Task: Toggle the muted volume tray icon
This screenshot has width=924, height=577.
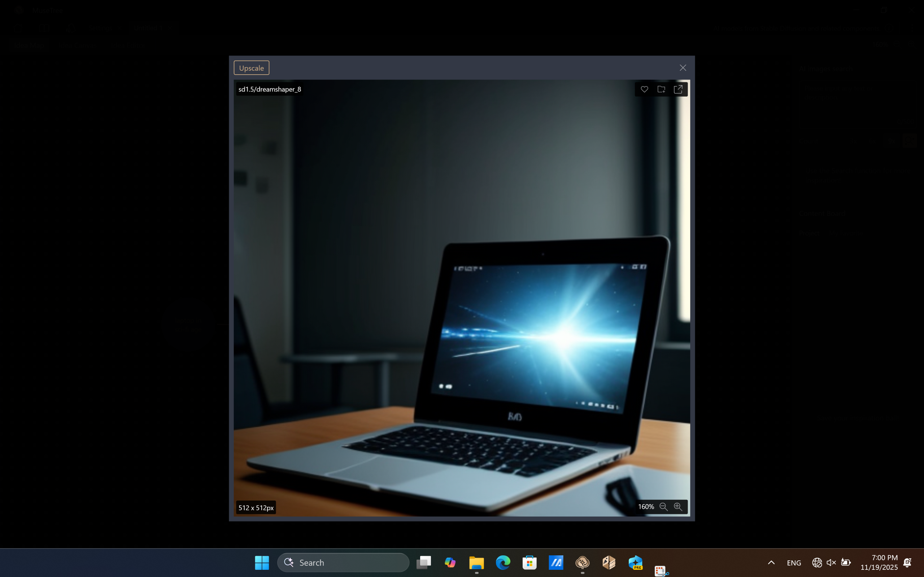Action: 831,563
